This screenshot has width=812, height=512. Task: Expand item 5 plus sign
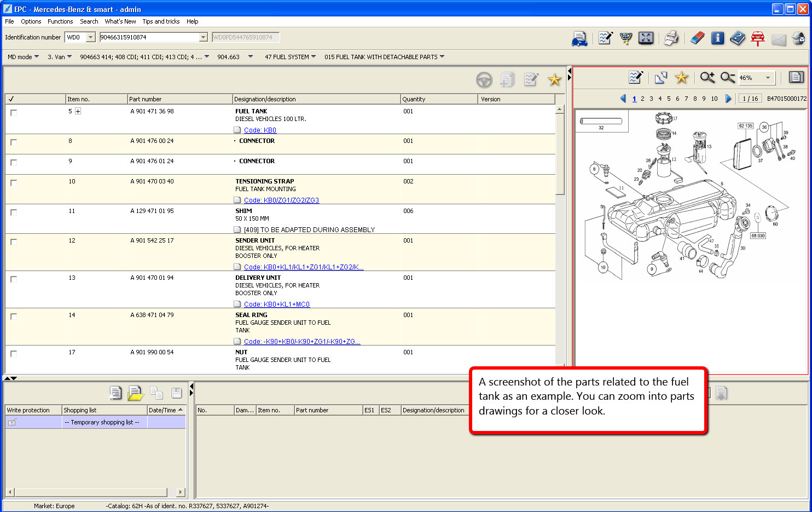click(78, 111)
